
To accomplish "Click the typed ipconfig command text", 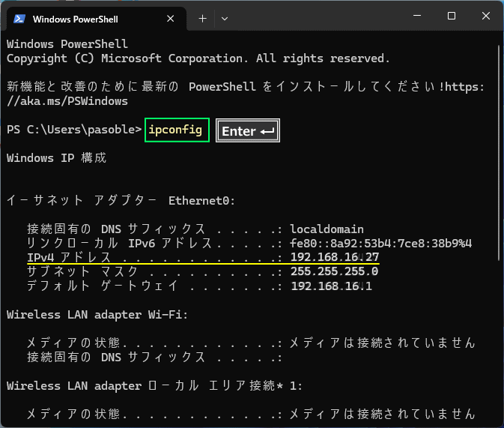I will (x=175, y=130).
